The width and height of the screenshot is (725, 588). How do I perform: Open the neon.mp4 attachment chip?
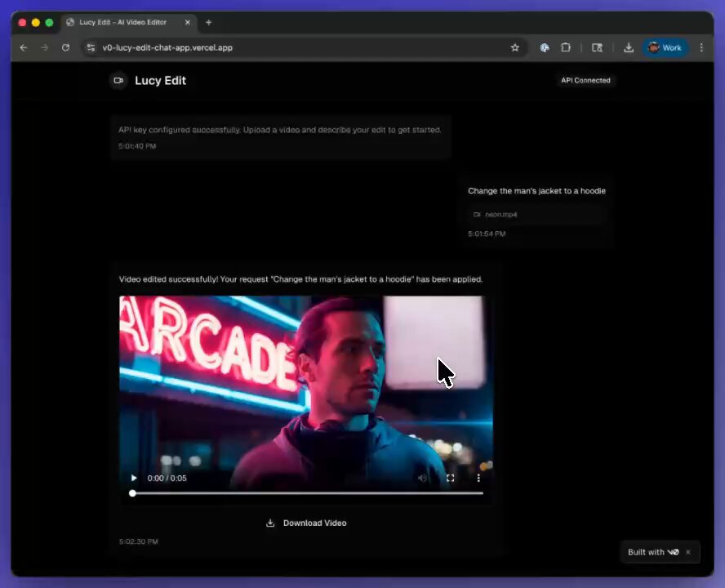pyautogui.click(x=537, y=214)
